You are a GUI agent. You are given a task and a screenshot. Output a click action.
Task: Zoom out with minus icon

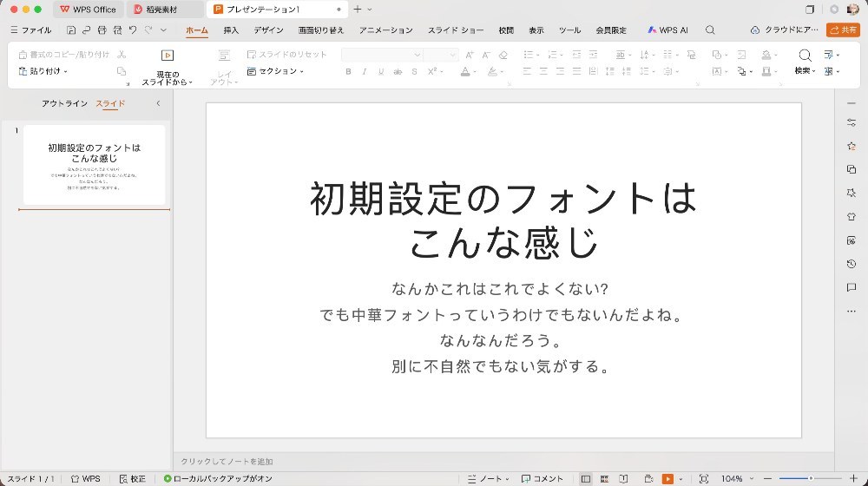coord(768,478)
